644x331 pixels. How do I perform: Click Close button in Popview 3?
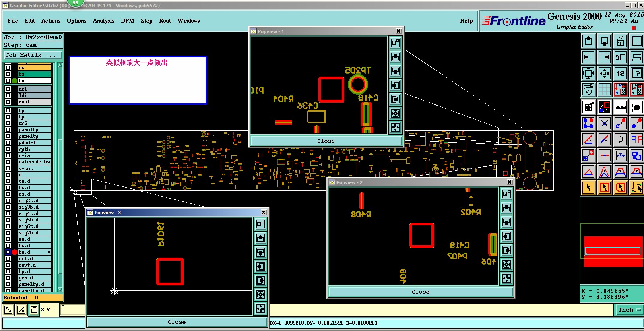(177, 322)
